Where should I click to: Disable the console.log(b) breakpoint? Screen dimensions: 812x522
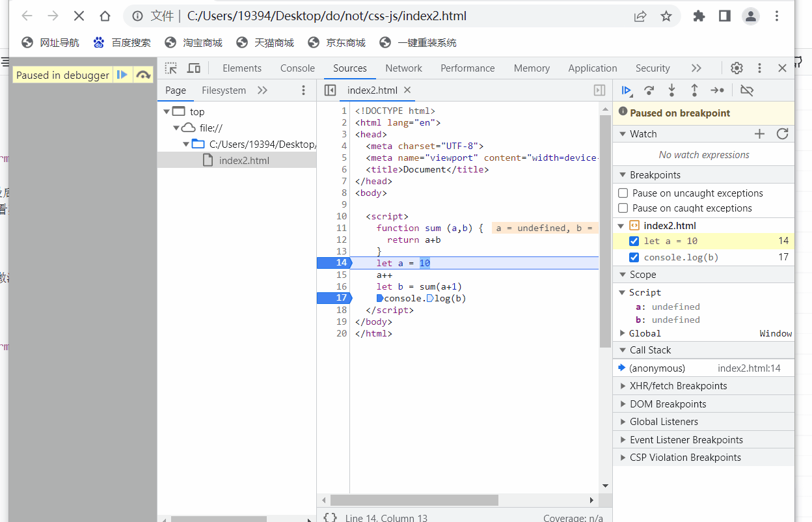[x=634, y=257]
